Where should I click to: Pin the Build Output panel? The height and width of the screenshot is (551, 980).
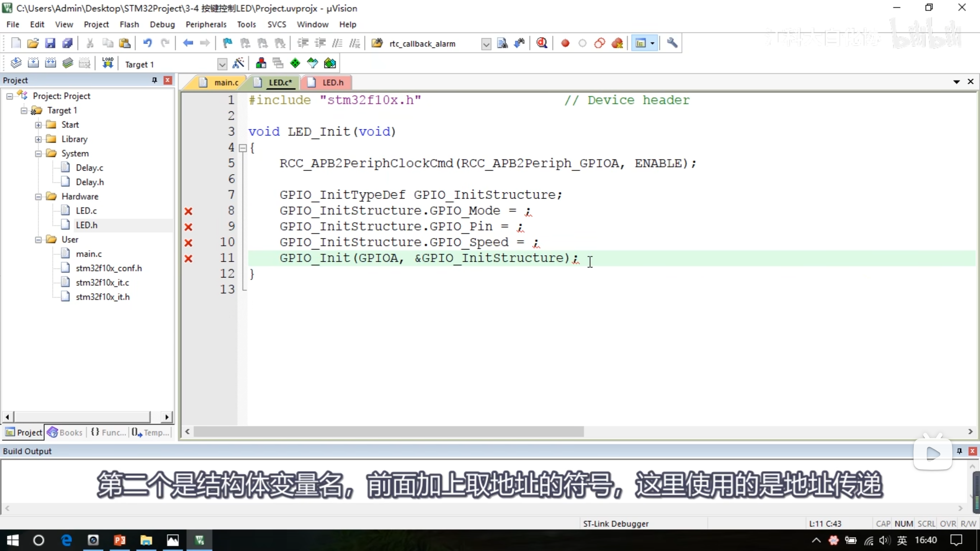click(959, 451)
